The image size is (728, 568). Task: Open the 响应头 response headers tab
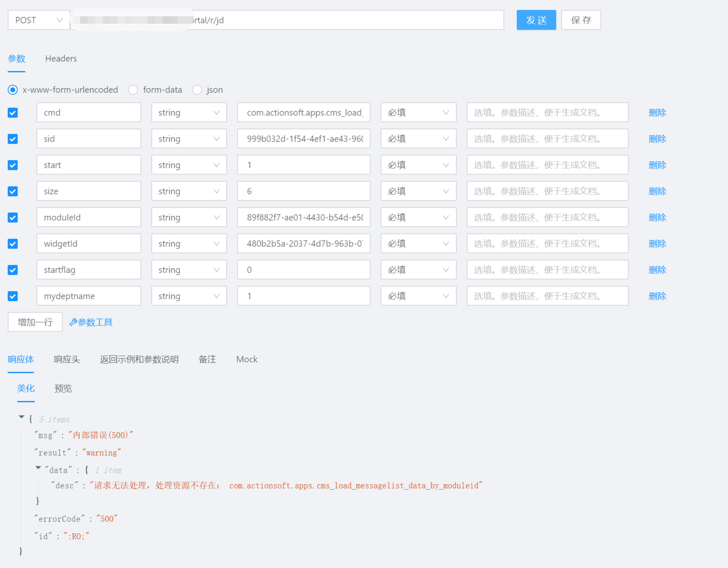[67, 359]
